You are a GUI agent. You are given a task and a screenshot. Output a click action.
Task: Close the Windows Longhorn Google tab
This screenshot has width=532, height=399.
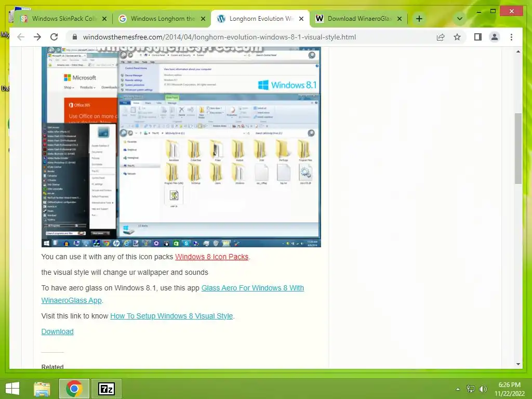pos(203,19)
